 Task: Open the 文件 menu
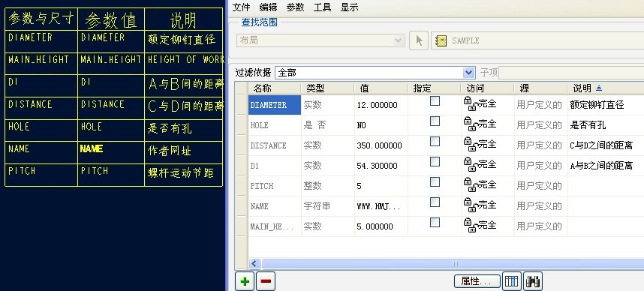[x=241, y=7]
